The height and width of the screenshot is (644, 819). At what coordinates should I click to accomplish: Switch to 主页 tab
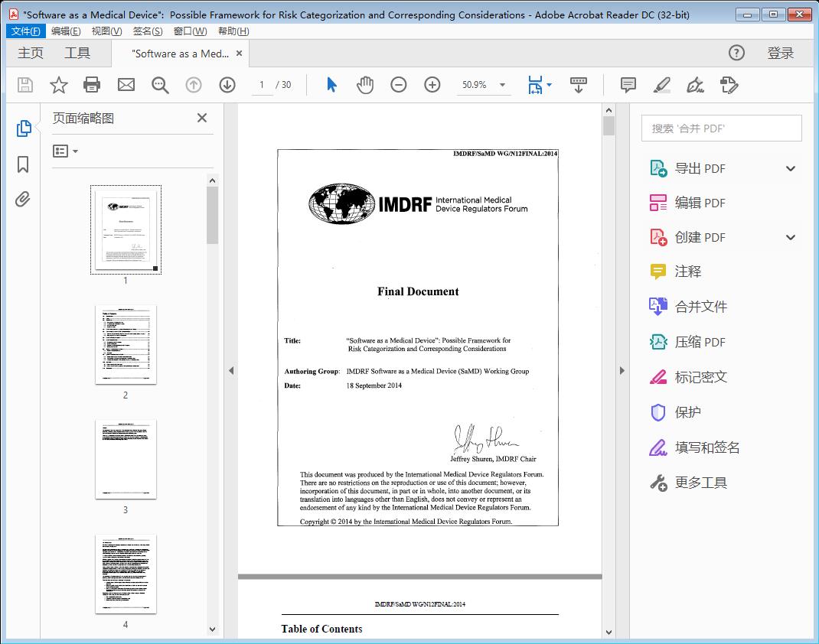click(x=31, y=54)
